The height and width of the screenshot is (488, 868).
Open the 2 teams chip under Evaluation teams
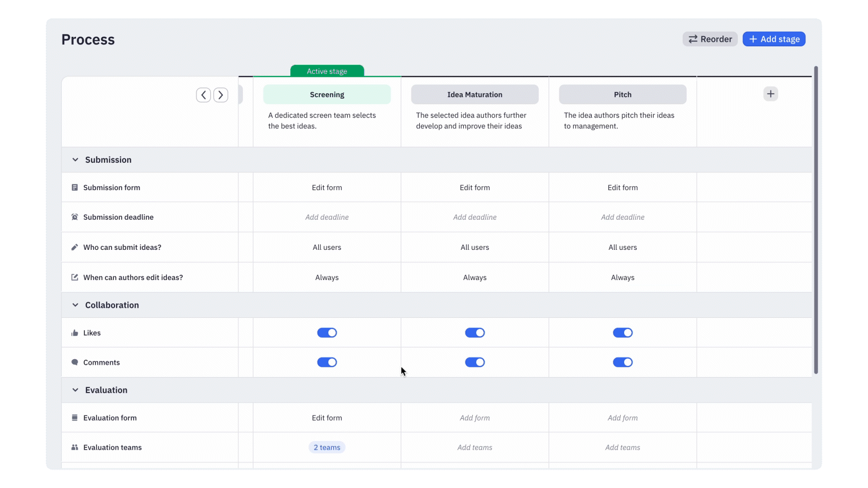pos(327,447)
